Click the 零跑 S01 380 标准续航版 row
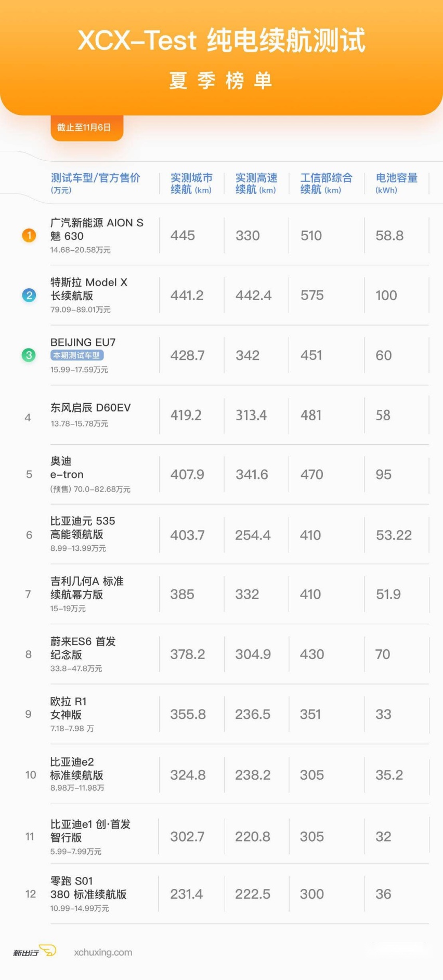This screenshot has height=980, width=443. tap(240, 894)
